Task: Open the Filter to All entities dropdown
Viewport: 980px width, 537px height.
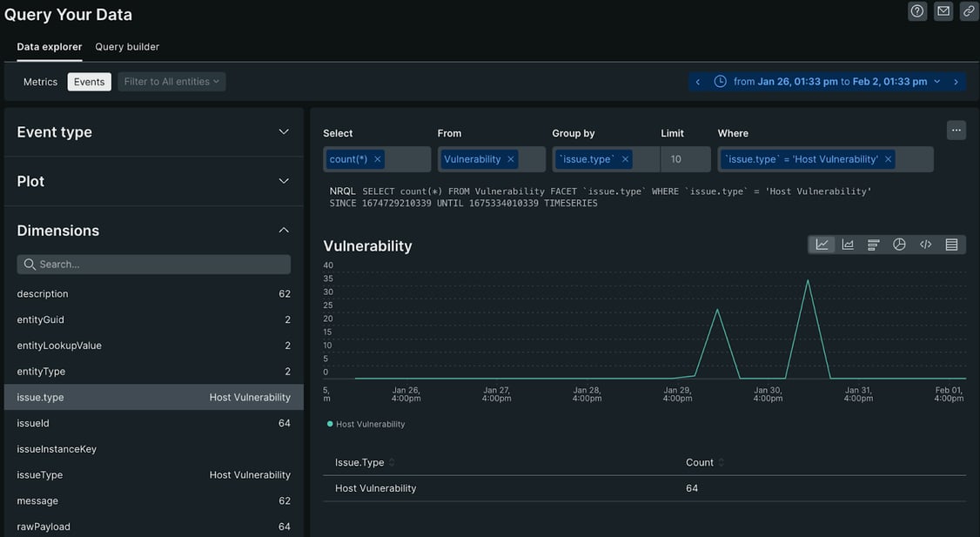Action: point(171,81)
